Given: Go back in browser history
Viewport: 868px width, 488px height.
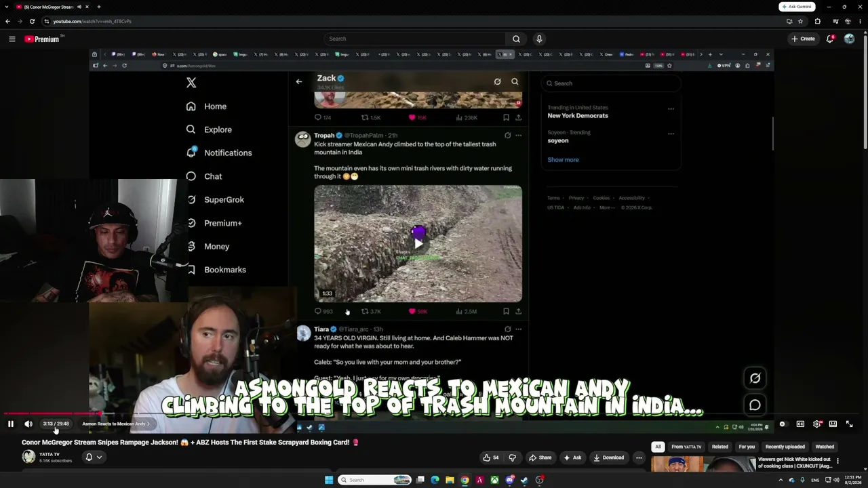Looking at the screenshot, I should 7,21.
